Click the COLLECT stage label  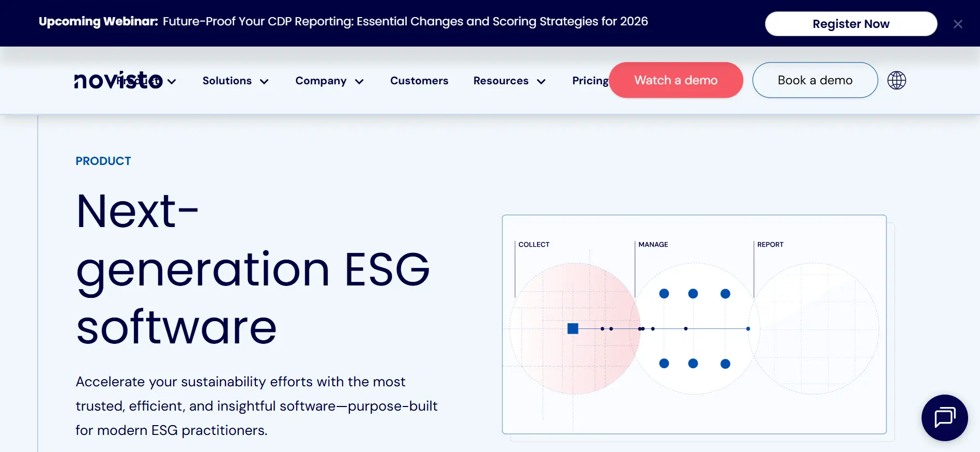(534, 245)
